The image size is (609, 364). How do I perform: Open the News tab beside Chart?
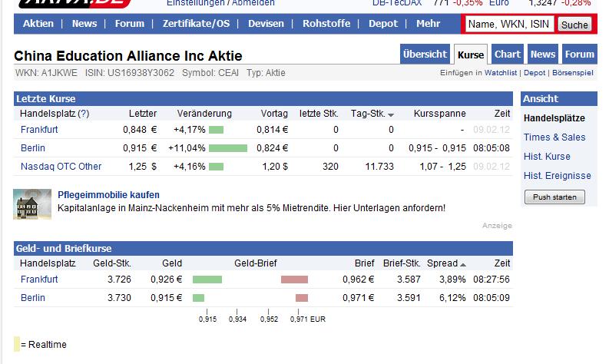click(x=543, y=55)
